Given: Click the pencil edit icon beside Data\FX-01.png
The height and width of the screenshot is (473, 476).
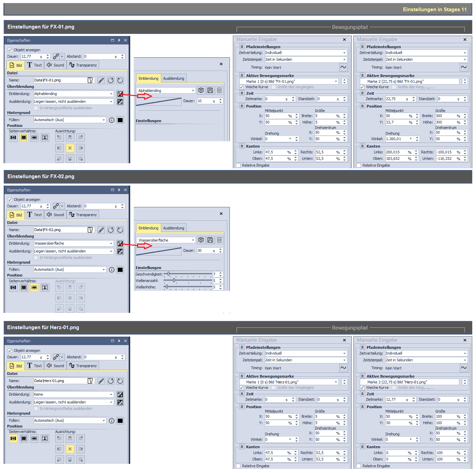Looking at the screenshot, I should (101, 80).
